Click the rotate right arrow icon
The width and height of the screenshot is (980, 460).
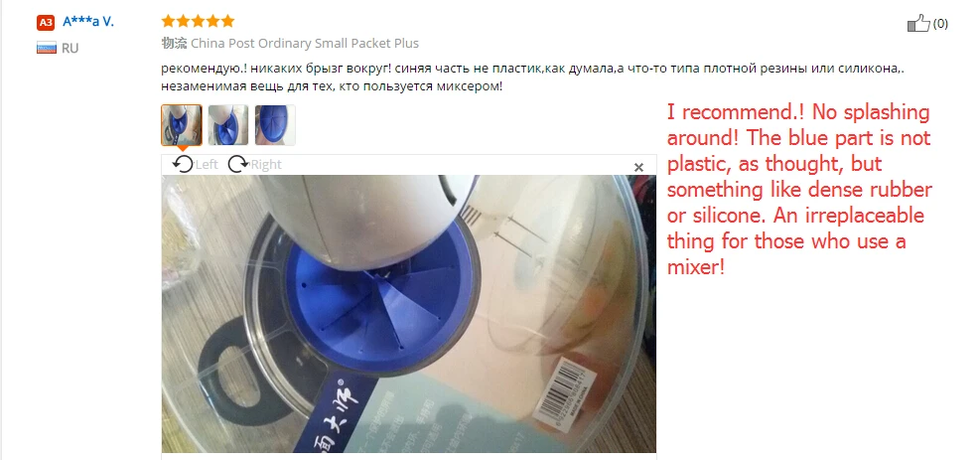coord(238,164)
